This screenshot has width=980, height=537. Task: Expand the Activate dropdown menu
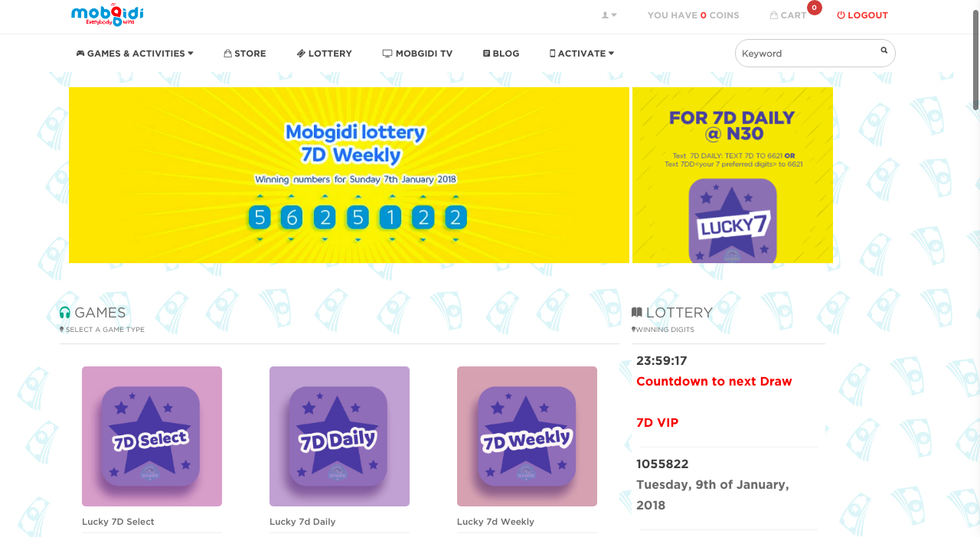tap(582, 54)
